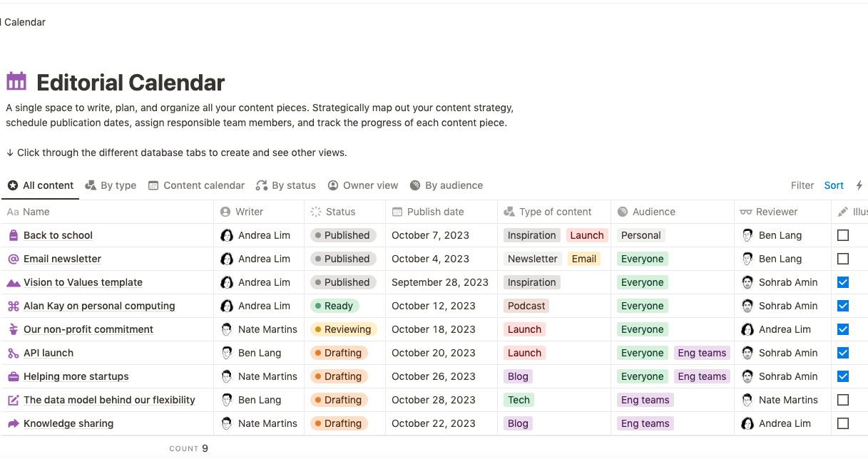
Task: Click the COUNT 9 footer calculation
Action: (189, 448)
